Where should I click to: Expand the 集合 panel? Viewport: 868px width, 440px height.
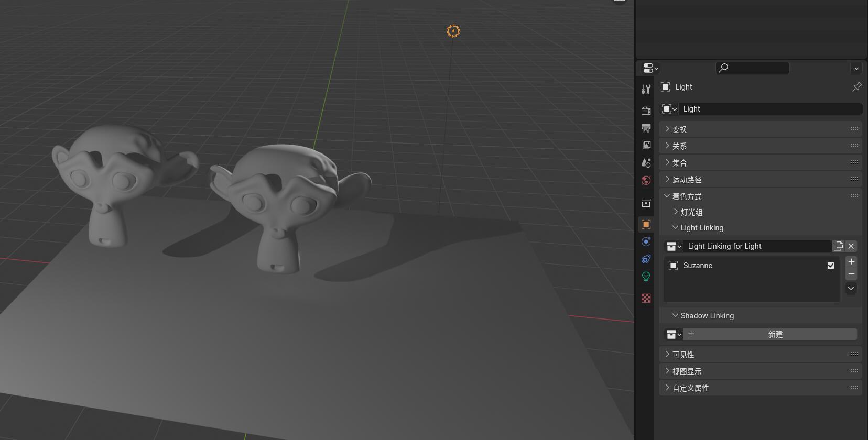click(760, 162)
